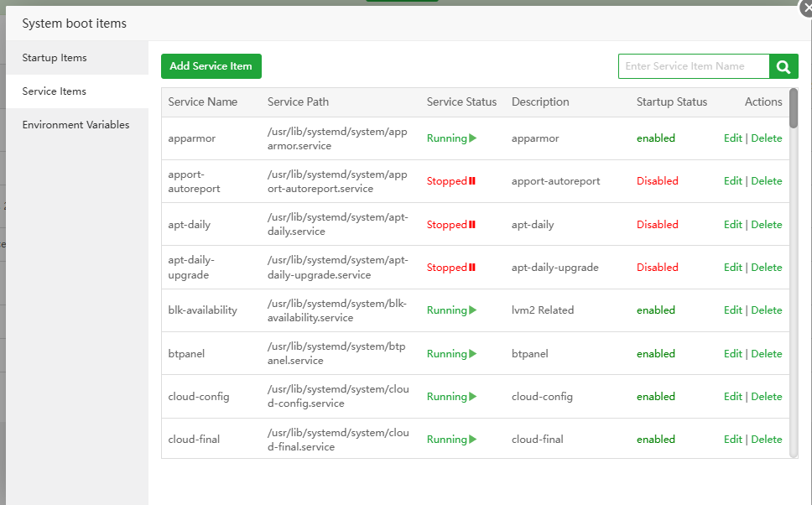The width and height of the screenshot is (812, 505).
Task: Toggle enabled startup status for apparmor
Action: point(655,138)
